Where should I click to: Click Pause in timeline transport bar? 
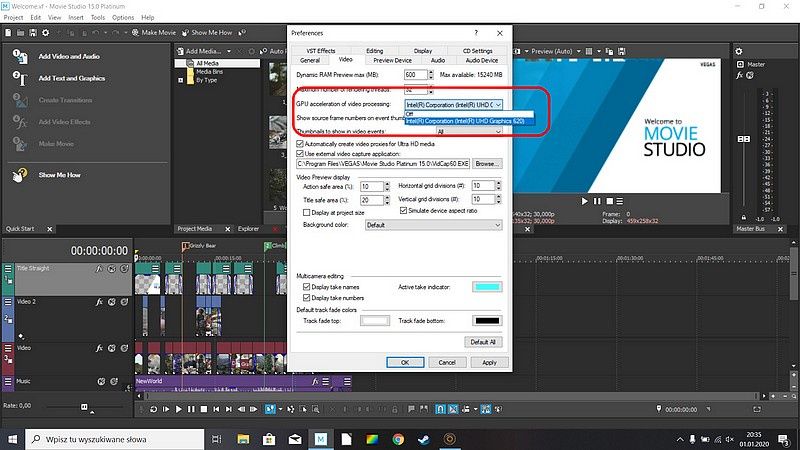(191, 409)
